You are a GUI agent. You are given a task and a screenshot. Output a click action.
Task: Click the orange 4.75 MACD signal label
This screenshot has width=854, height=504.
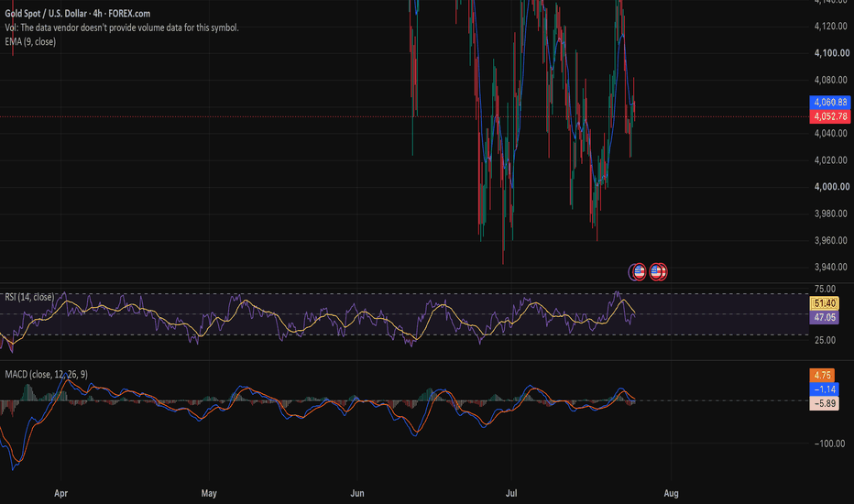point(824,375)
